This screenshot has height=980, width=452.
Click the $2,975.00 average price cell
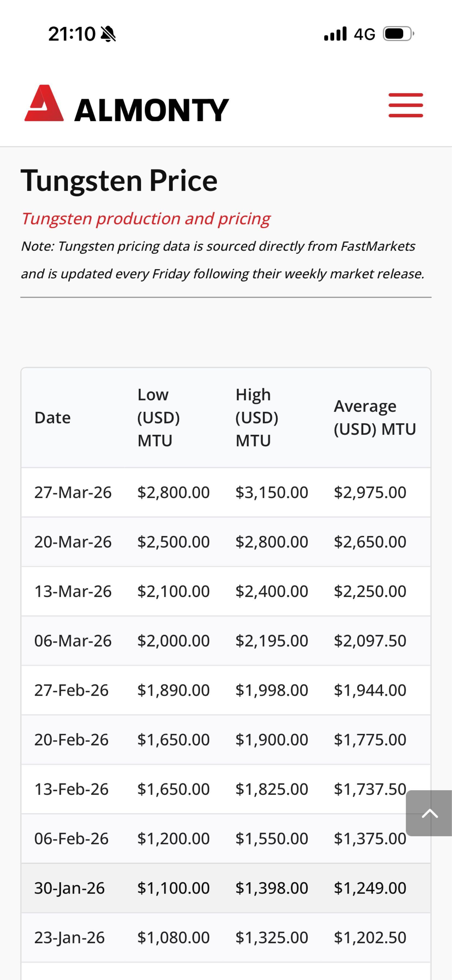370,492
